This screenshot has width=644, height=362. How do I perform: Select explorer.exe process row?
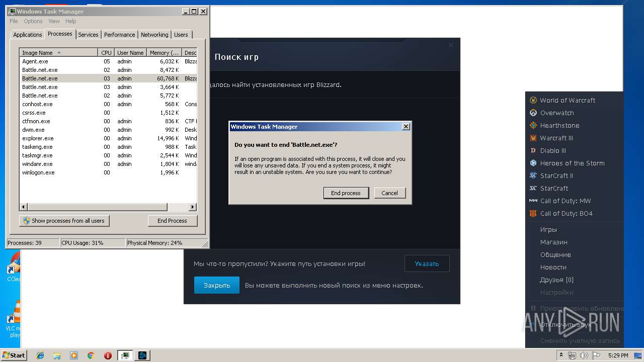[x=108, y=138]
